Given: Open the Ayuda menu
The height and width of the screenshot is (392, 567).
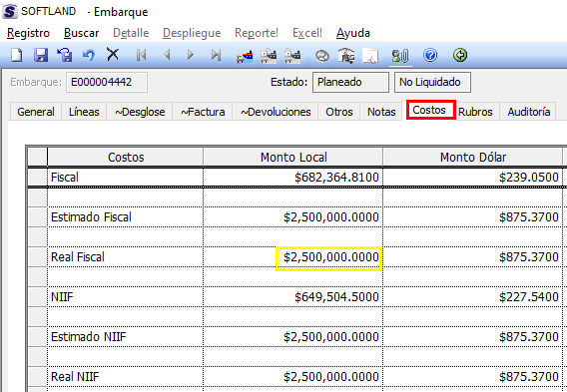Looking at the screenshot, I should tap(353, 33).
